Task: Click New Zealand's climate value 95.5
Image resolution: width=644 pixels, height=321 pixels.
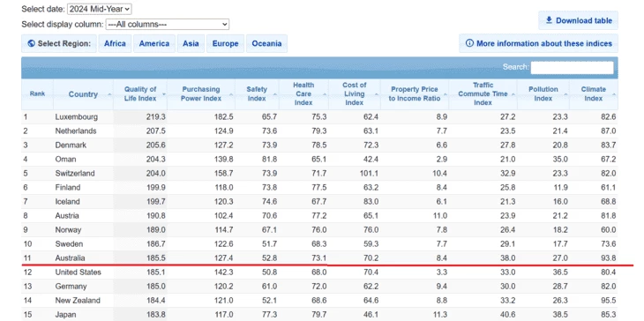Action: pyautogui.click(x=608, y=301)
